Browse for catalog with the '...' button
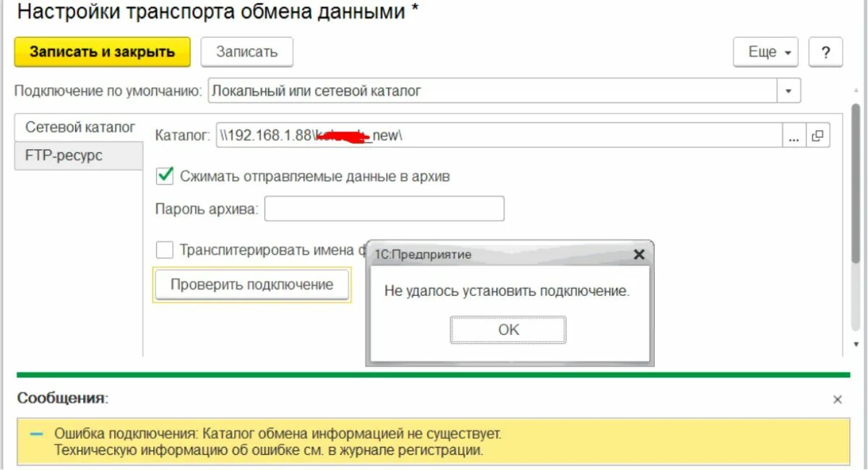 tap(794, 135)
